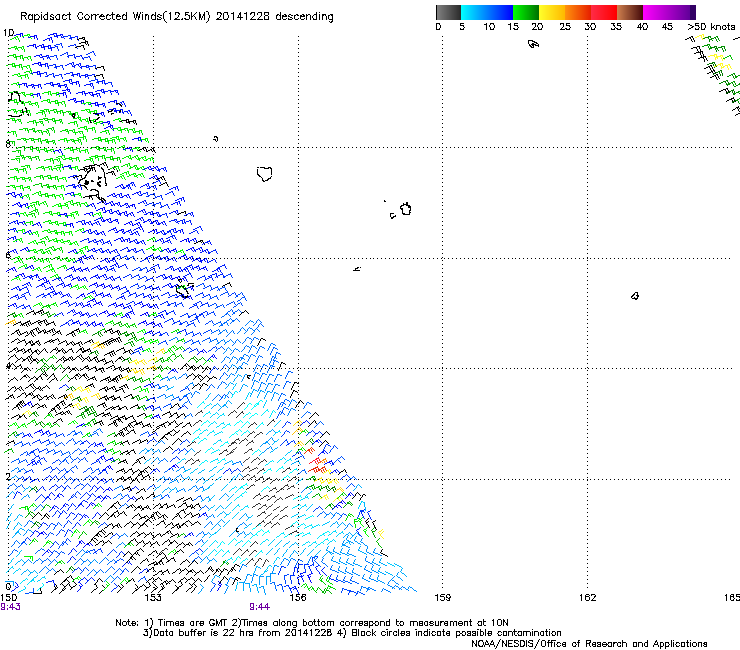The width and height of the screenshot is (740, 650).
Task: Click the purple time stamp '9:43'
Action: [10, 607]
